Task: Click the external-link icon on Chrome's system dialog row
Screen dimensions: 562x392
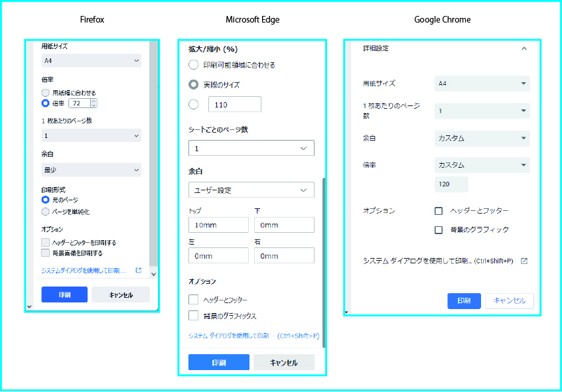Action: [x=524, y=261]
